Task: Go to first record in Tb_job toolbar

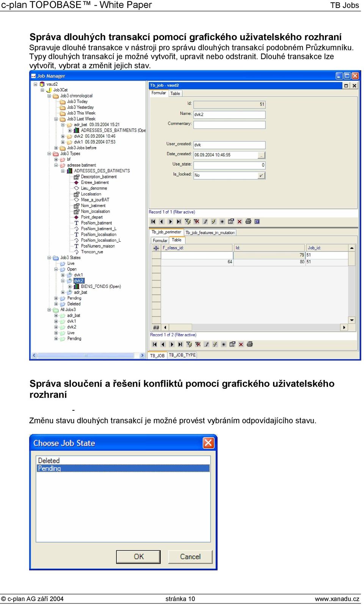Action: pos(153,222)
